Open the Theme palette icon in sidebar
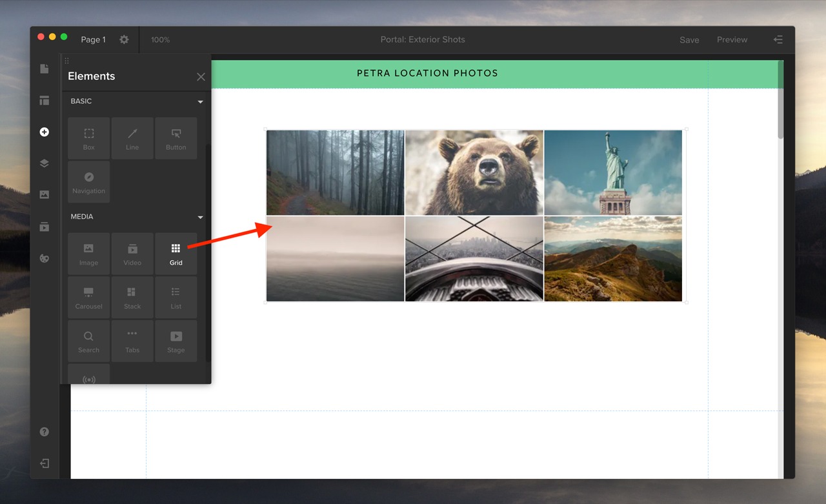826x504 pixels. point(45,258)
